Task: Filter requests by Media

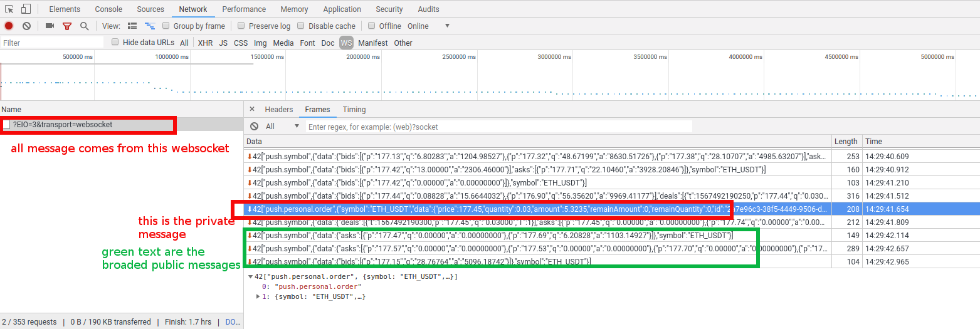Action: [283, 43]
